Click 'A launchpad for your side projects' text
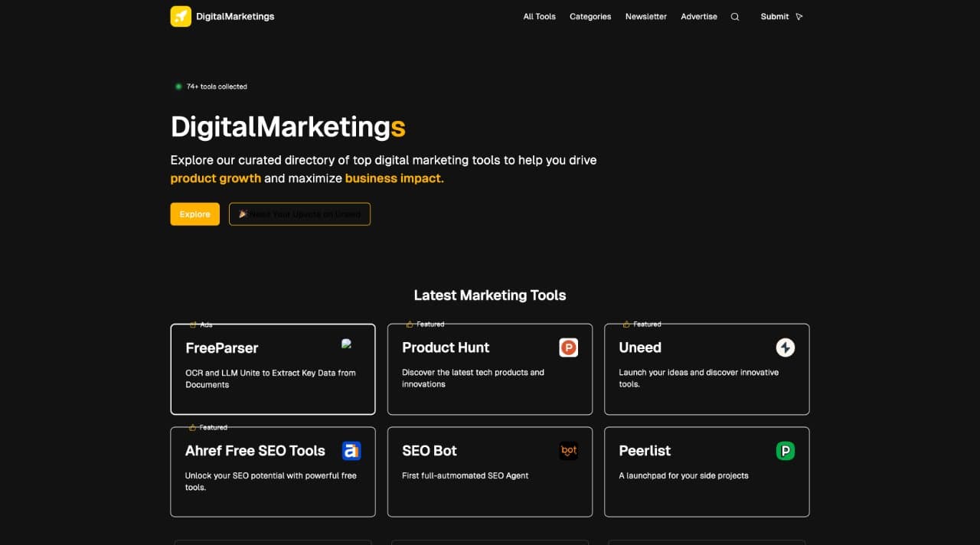The height and width of the screenshot is (545, 980). coord(684,475)
